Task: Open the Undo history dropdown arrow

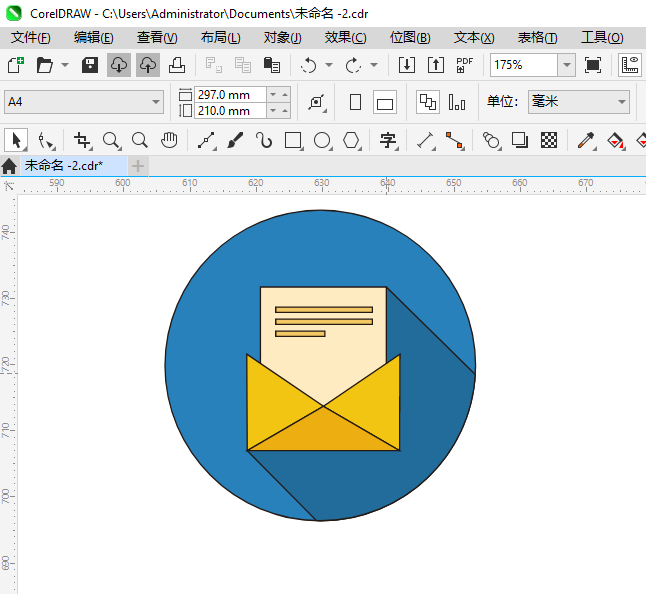Action: [329, 65]
